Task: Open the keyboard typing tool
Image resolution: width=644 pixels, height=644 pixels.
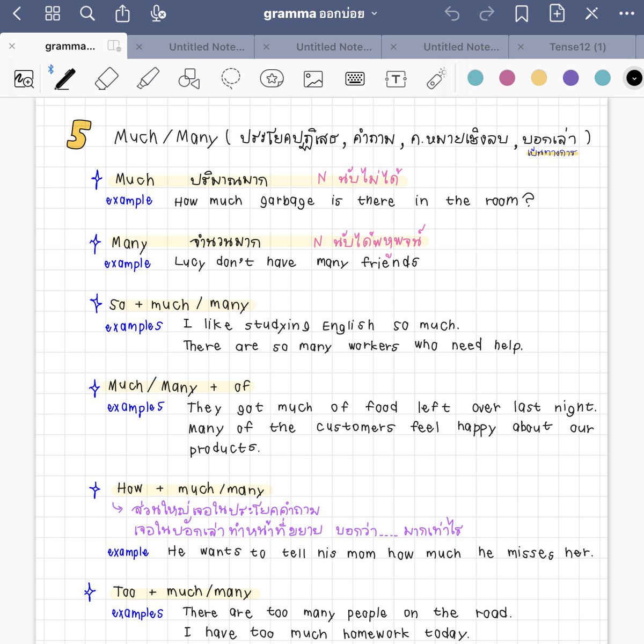Action: 355,79
